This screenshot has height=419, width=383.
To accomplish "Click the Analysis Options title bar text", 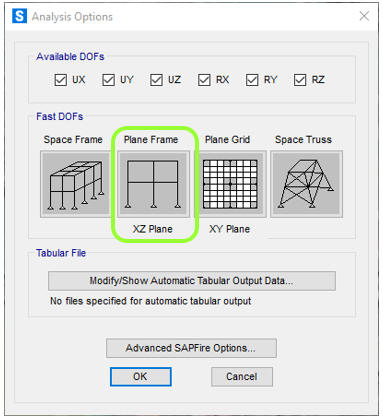I will [x=72, y=17].
